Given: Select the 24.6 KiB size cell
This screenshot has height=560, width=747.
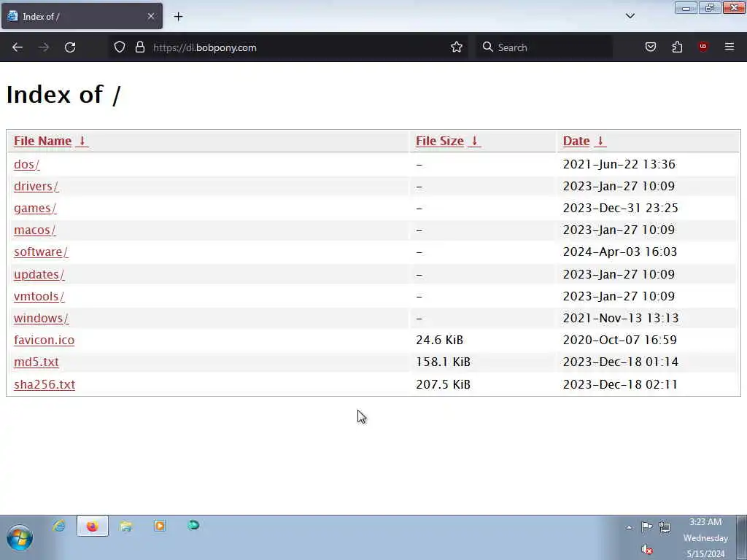Looking at the screenshot, I should click(439, 340).
